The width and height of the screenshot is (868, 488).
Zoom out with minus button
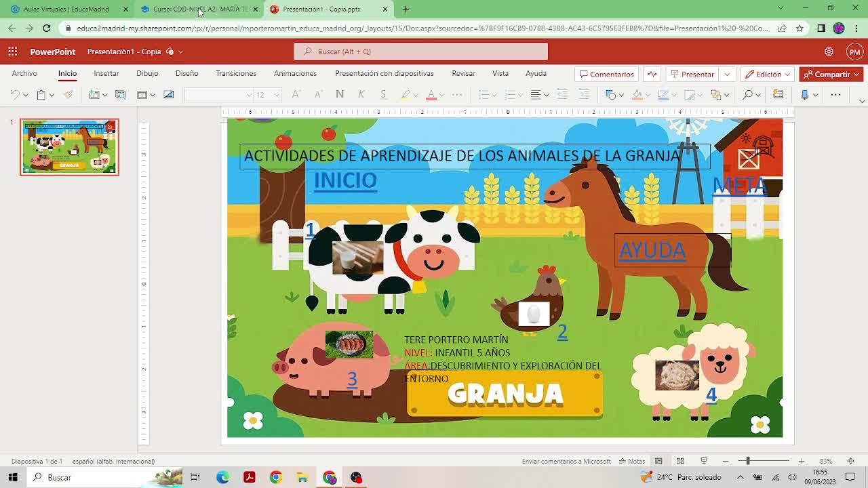point(725,461)
